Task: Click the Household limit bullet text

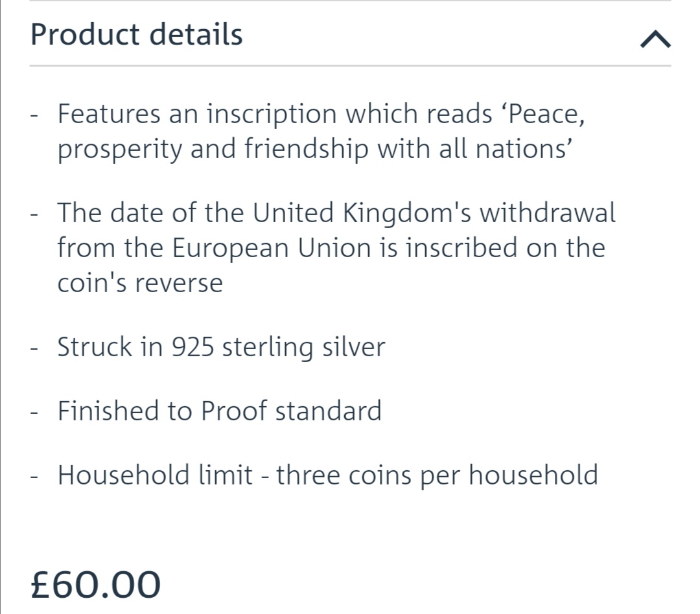Action: click(328, 475)
